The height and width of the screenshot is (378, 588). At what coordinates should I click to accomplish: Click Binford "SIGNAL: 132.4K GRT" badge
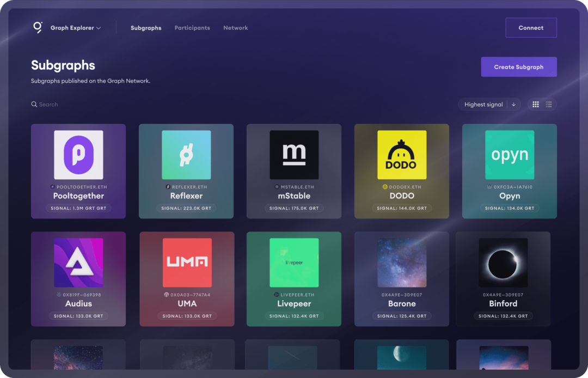[503, 316]
